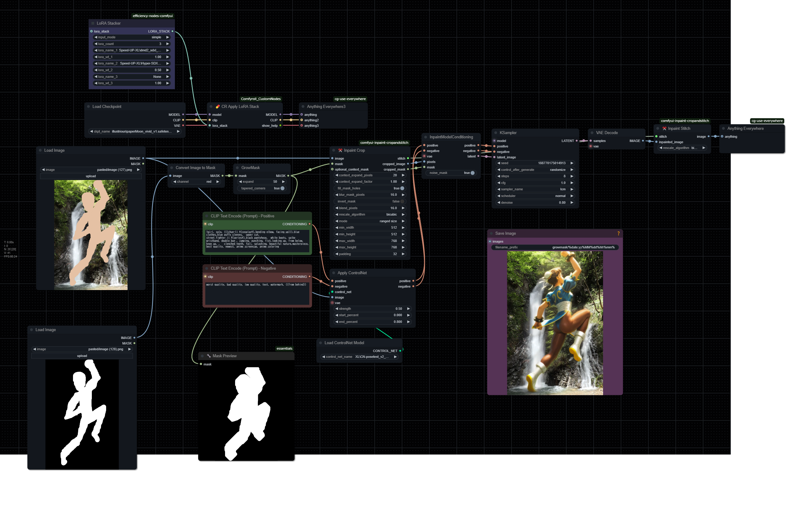Click the lora_wt_2 value field showing 0.50

(132, 70)
